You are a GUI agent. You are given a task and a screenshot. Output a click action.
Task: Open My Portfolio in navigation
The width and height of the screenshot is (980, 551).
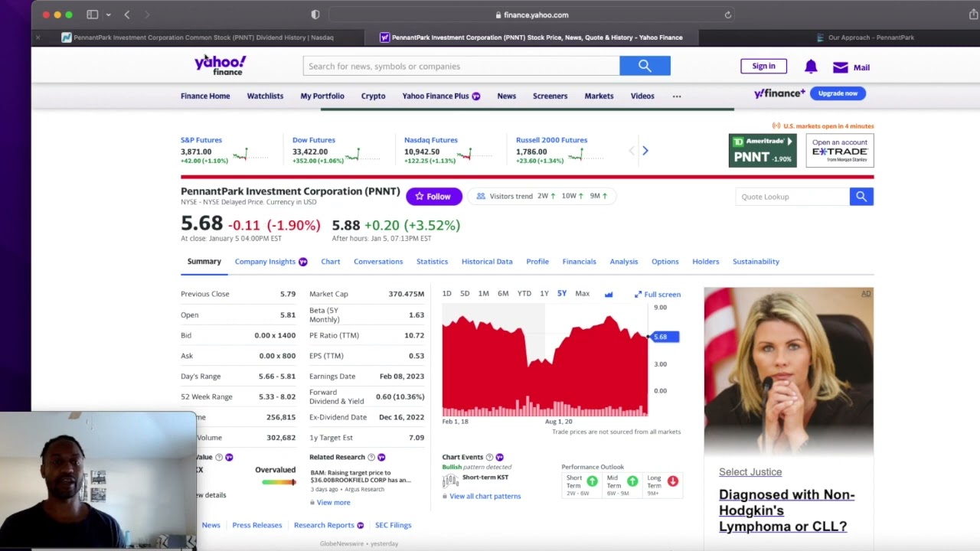pos(322,96)
